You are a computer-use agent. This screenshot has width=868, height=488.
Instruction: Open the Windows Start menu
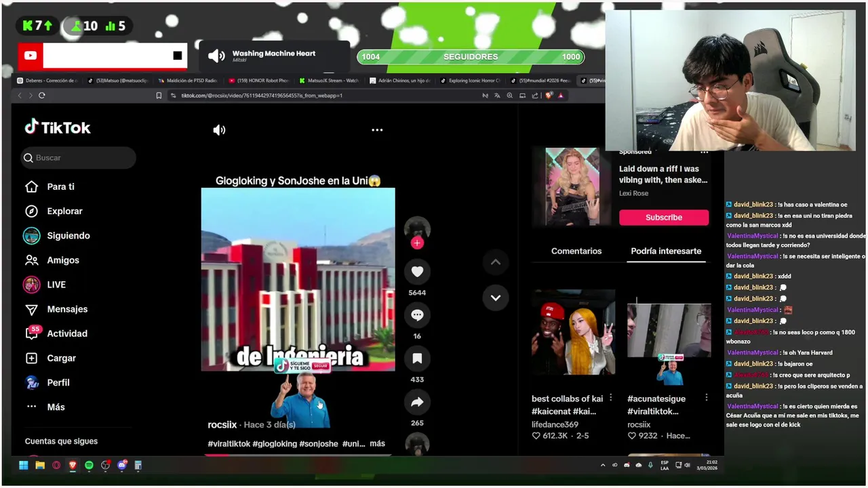(x=24, y=465)
